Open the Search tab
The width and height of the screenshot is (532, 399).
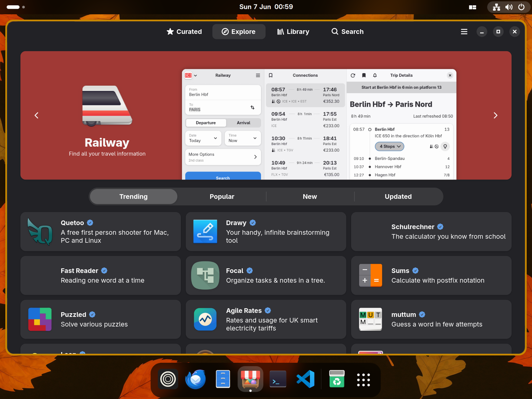coord(347,32)
